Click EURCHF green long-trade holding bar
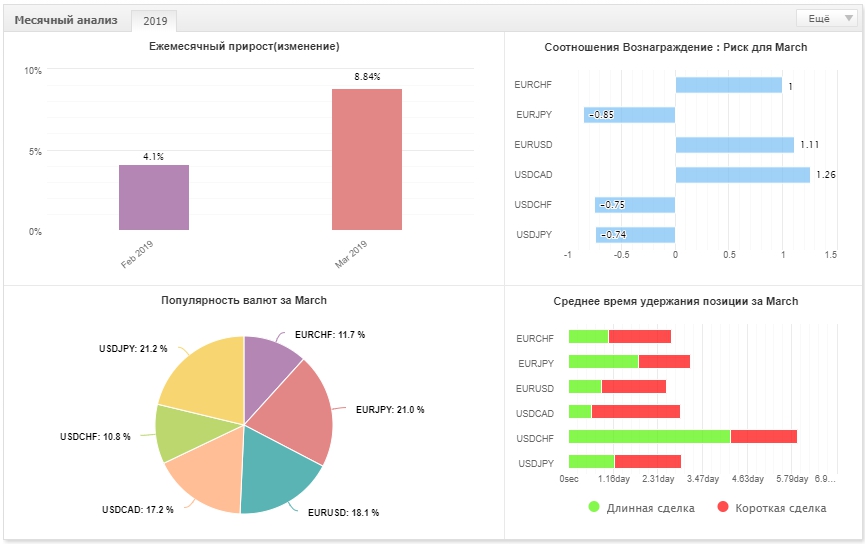865x544 pixels. click(588, 337)
